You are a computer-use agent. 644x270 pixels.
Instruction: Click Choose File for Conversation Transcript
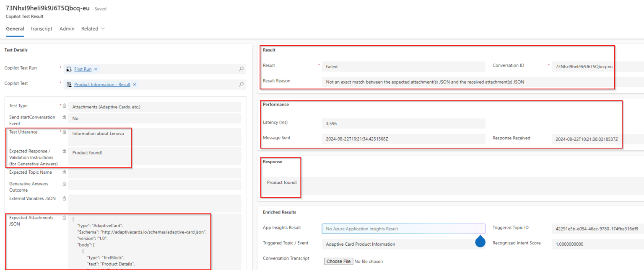click(338, 262)
